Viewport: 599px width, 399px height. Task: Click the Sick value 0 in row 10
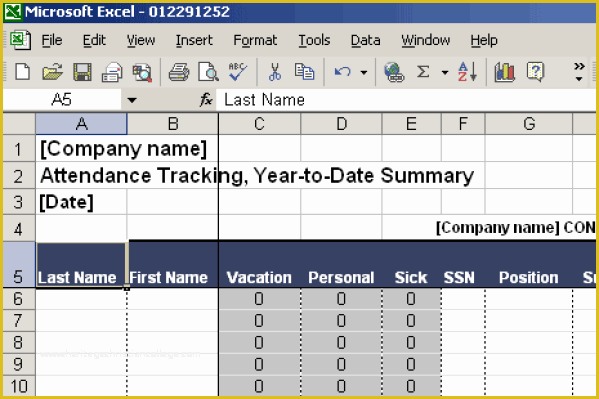tap(411, 386)
